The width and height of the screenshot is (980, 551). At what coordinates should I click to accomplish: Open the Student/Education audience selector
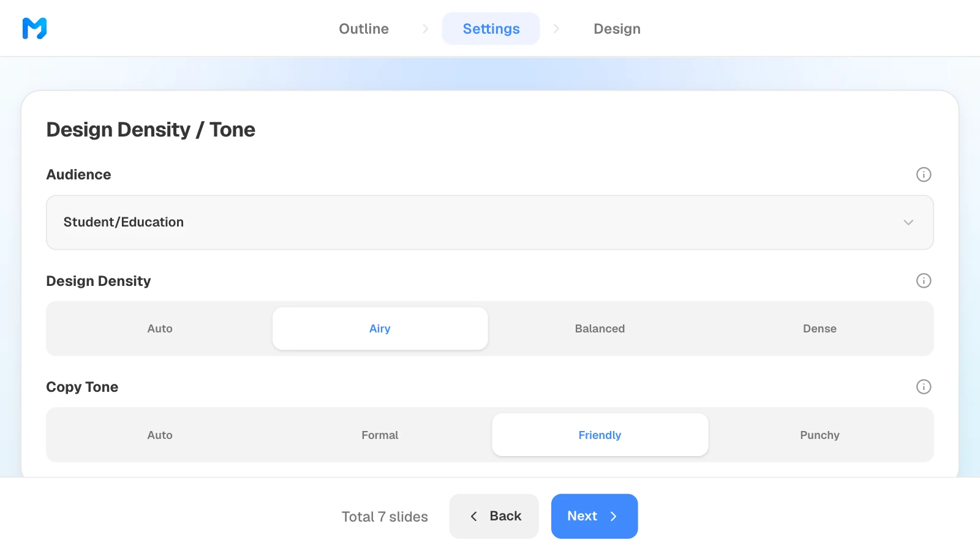pos(490,222)
